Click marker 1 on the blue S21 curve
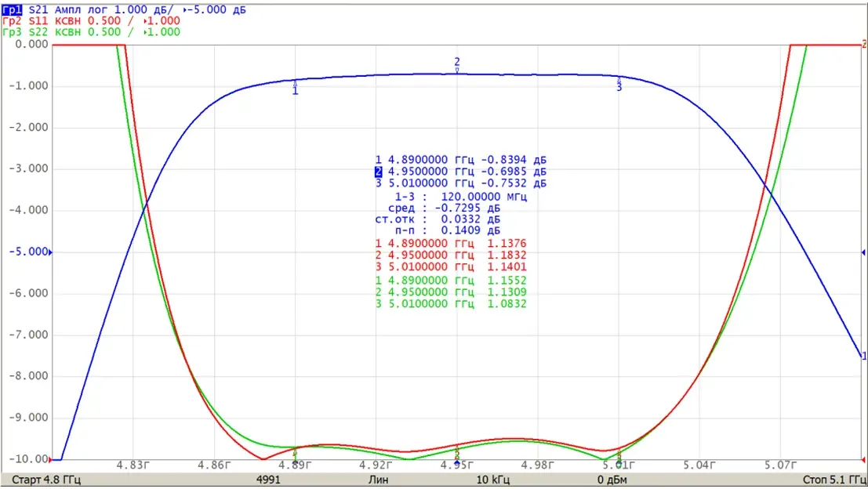The height and width of the screenshot is (489, 868). (x=295, y=86)
